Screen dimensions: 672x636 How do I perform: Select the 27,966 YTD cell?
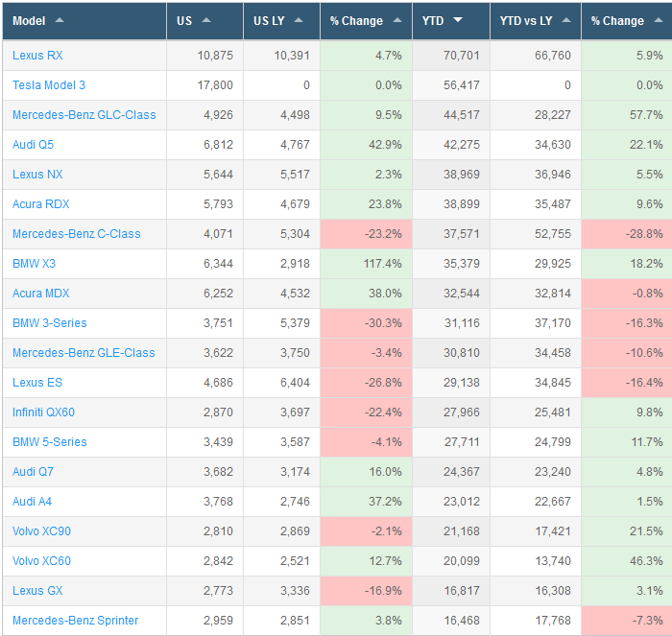[x=451, y=412]
